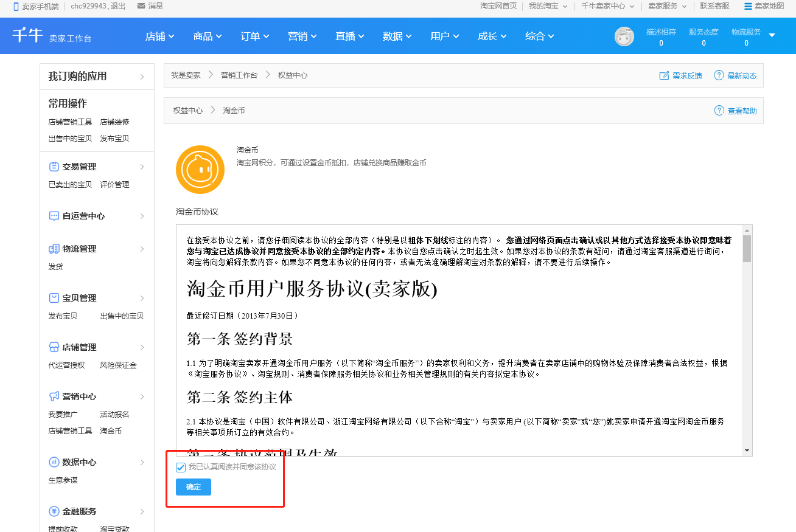The height and width of the screenshot is (532, 796).
Task: Click the 服务态度 score indicator
Action: coord(703,37)
